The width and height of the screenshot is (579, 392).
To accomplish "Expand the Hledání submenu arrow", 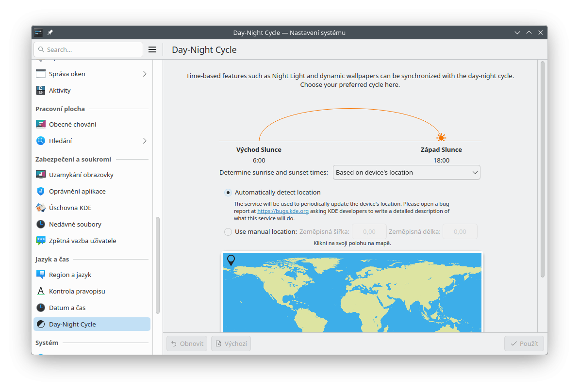I will click(145, 141).
